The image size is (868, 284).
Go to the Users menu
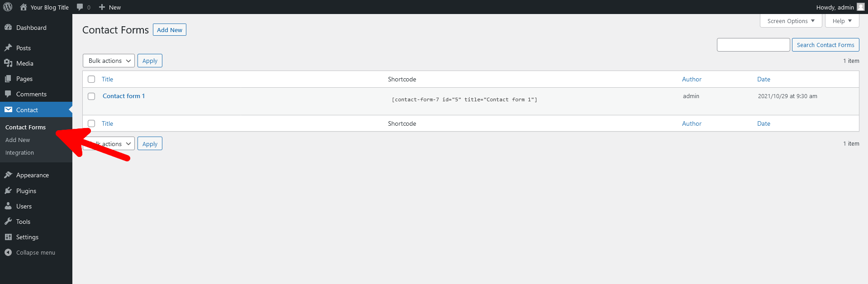click(36, 206)
